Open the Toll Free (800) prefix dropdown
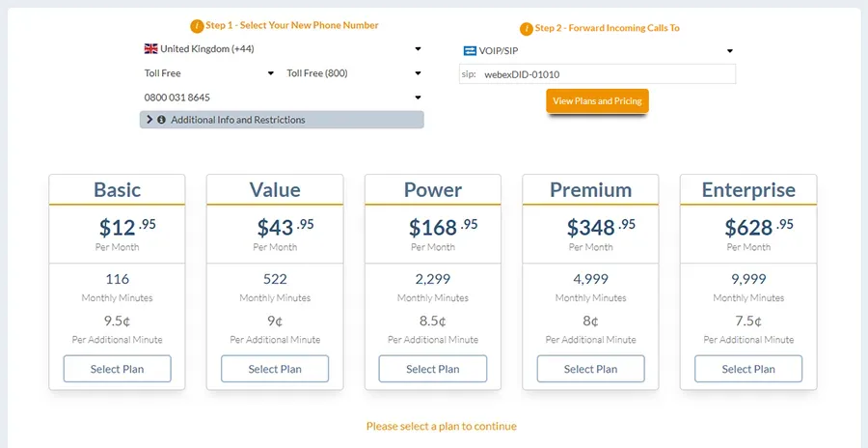The height and width of the screenshot is (448, 868). click(x=354, y=73)
